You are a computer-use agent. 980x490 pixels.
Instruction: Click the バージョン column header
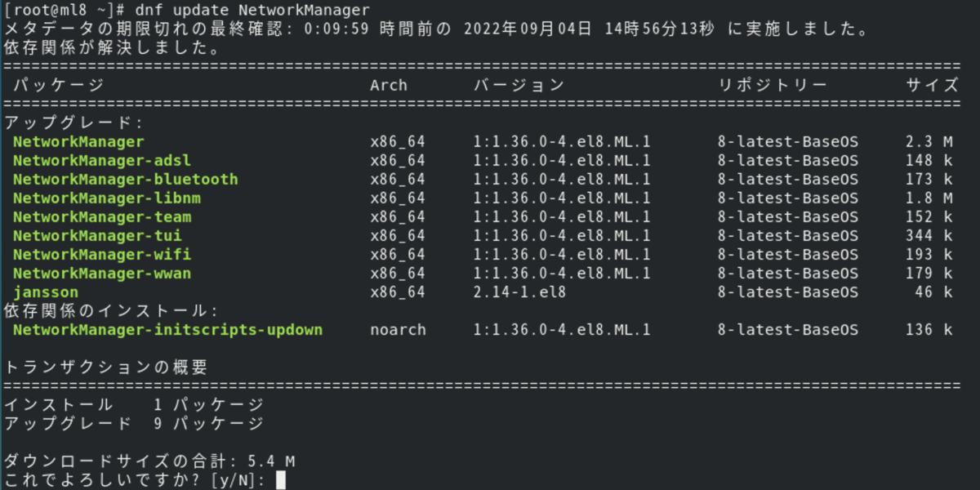click(x=519, y=85)
